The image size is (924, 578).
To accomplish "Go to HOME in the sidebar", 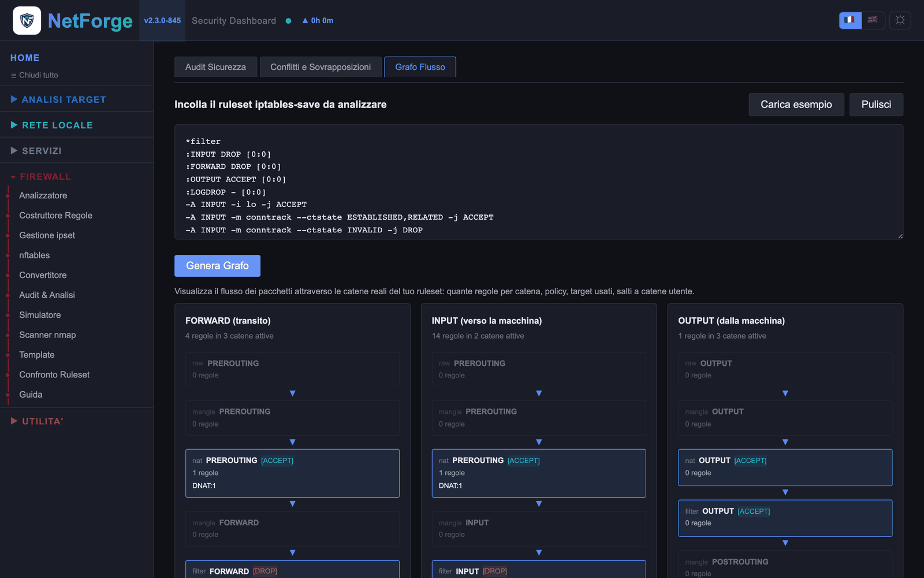I will pos(25,58).
